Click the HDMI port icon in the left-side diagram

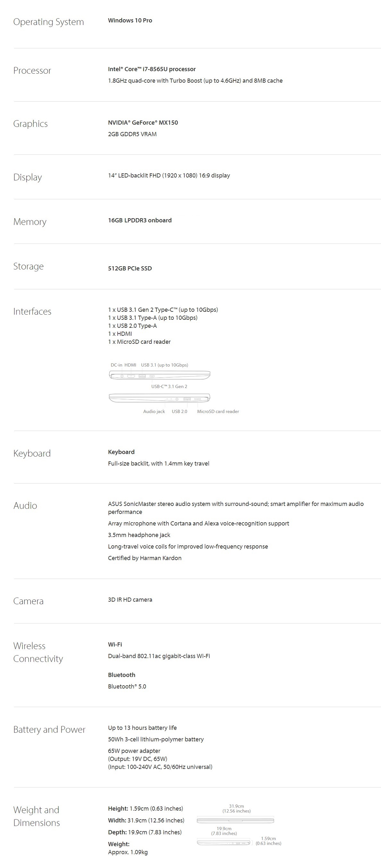coord(131,376)
